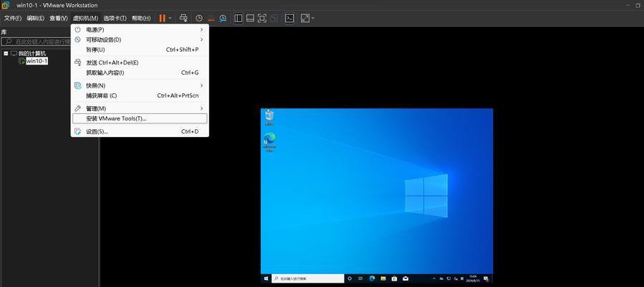644x287 pixels.
Task: Open the guest Windows Start button
Action: pos(266,278)
